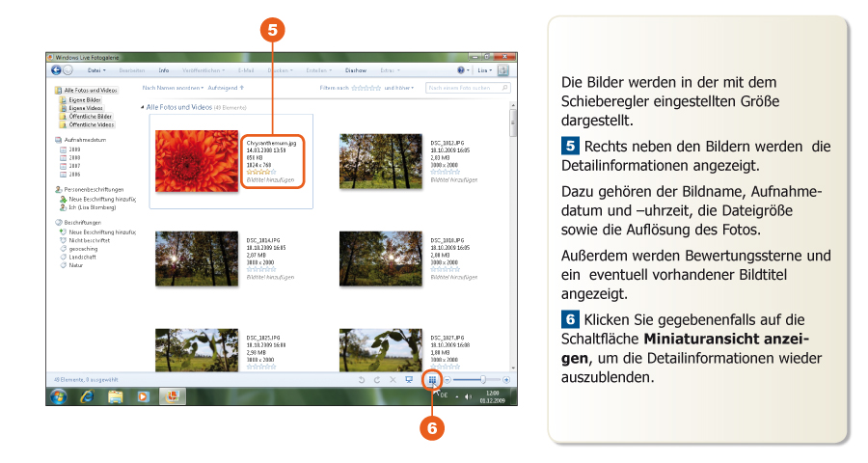Screen dimensions: 868x463
Task: Click the Miniaturansicht anzeigen thumbnail view button
Action: (432, 380)
